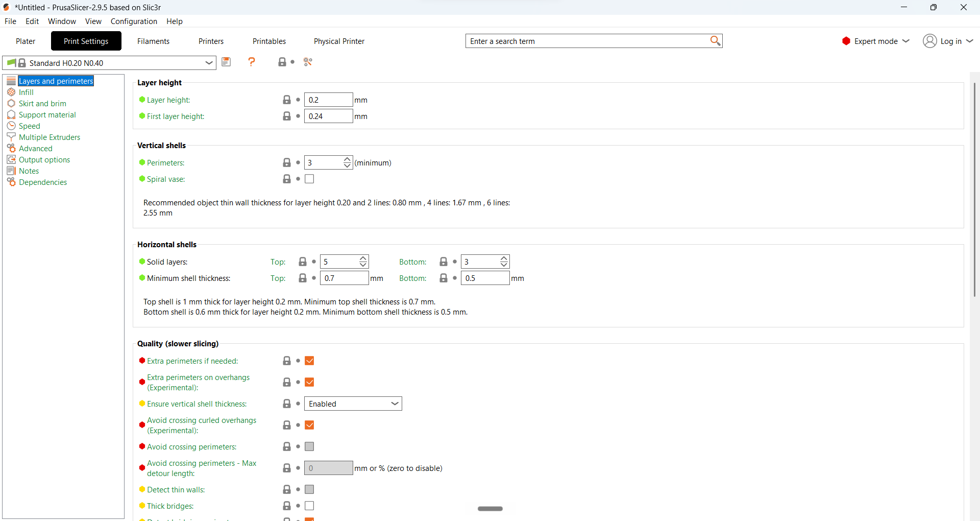Click the Minimum shell thickness Top field
Screen dimensions: 980x521
coord(344,278)
